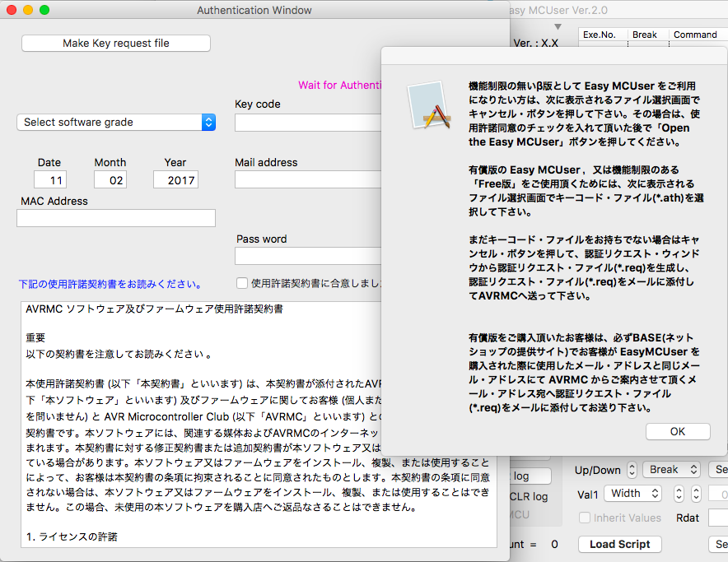
Task: Click into the Month field
Action: pyautogui.click(x=110, y=180)
